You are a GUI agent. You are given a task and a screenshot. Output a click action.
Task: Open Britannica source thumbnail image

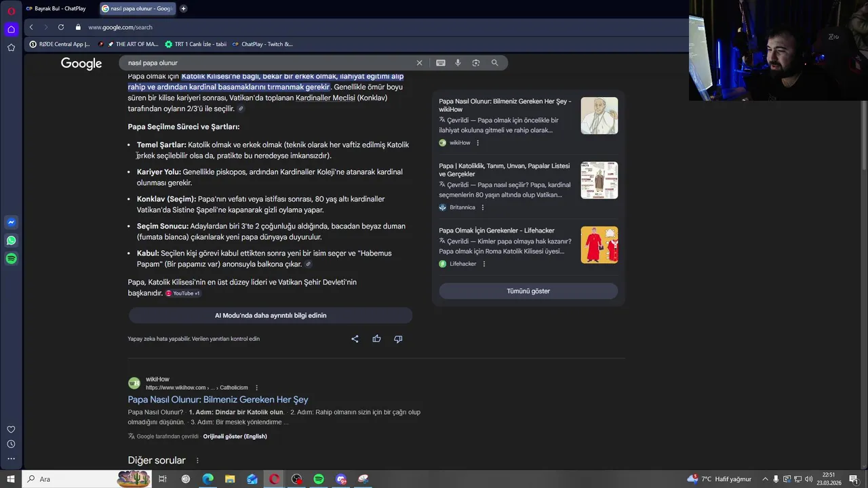[x=599, y=180]
